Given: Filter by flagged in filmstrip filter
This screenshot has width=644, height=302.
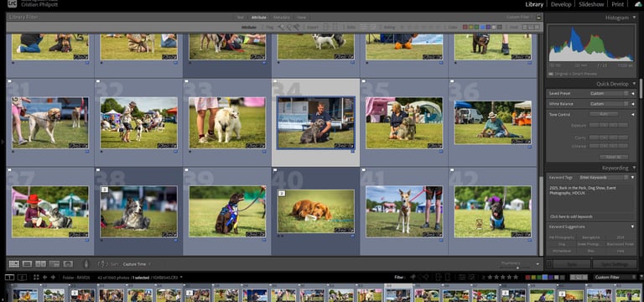Looking at the screenshot, I should pos(413,278).
